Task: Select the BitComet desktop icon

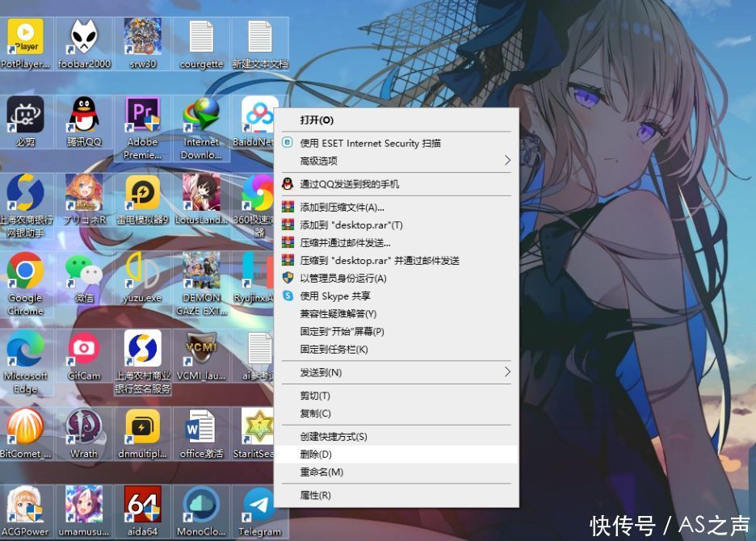Action: pyautogui.click(x=26, y=434)
